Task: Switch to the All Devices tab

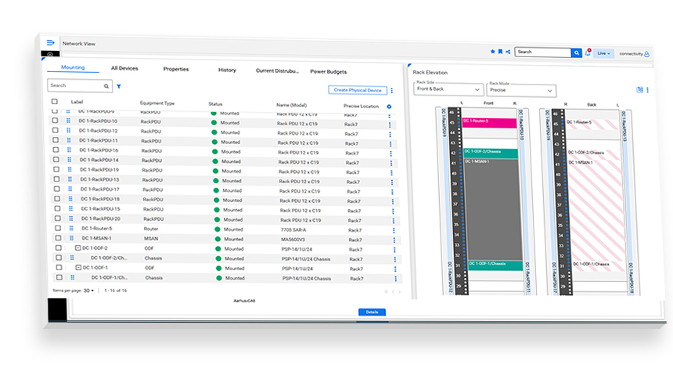Action: point(124,68)
